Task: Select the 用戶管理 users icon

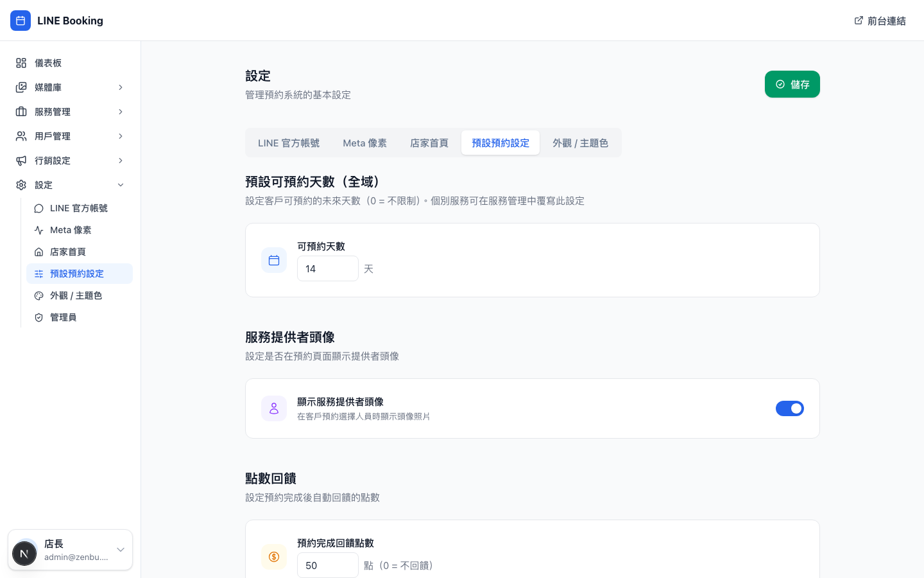Action: click(x=21, y=136)
